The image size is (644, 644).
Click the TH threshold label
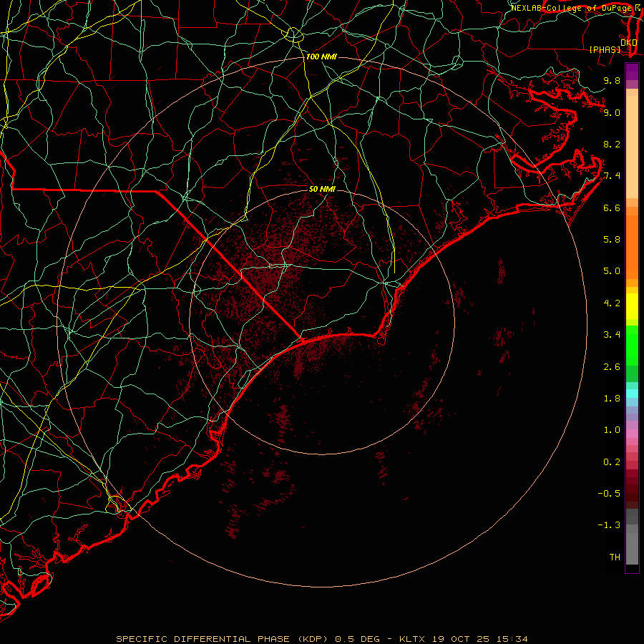615,557
